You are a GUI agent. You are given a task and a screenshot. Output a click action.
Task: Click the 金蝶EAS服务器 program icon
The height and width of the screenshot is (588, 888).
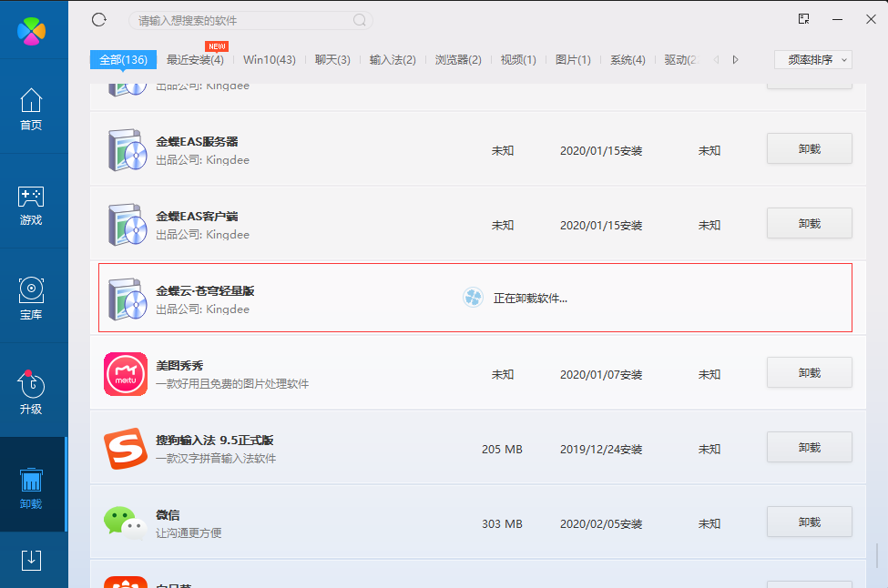[x=128, y=150]
